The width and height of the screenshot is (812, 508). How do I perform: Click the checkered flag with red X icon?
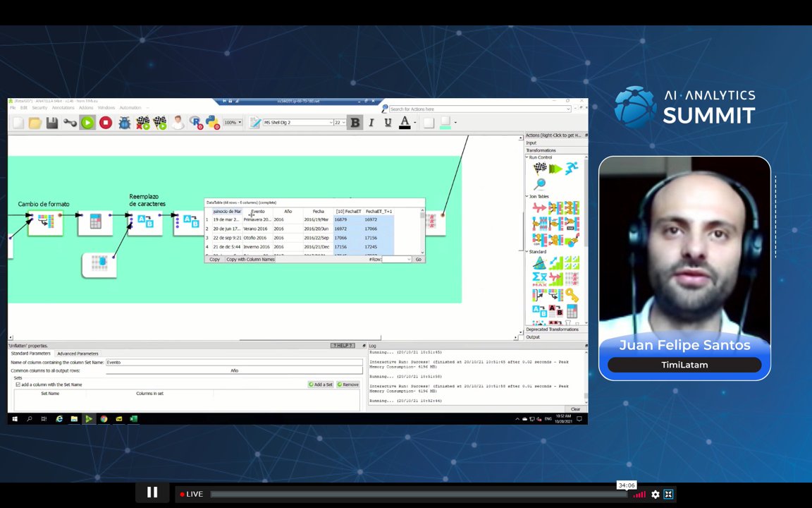click(x=142, y=123)
